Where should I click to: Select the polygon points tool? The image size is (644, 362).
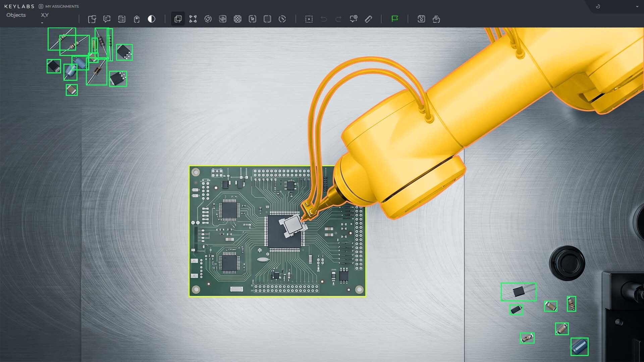coord(193,19)
